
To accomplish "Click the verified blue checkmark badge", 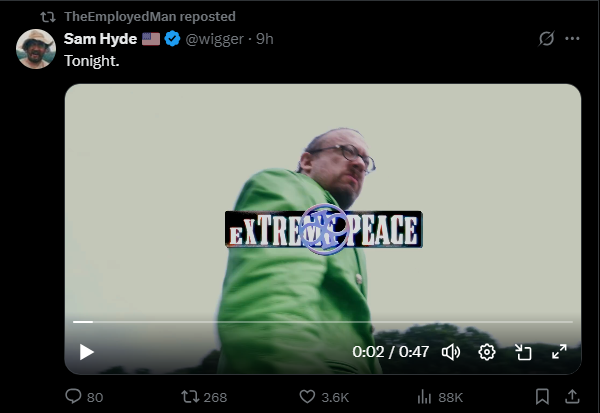I will 172,39.
